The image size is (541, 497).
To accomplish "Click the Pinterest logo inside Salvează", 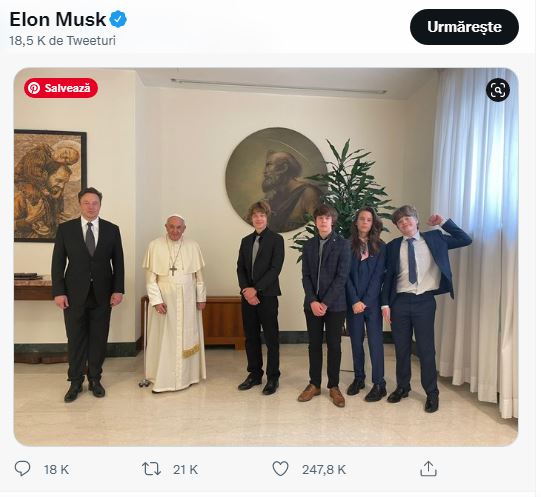I will click(34, 88).
